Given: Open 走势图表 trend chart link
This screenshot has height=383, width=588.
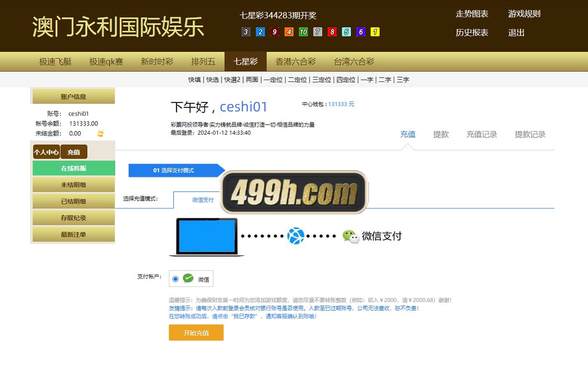Looking at the screenshot, I should click(472, 14).
